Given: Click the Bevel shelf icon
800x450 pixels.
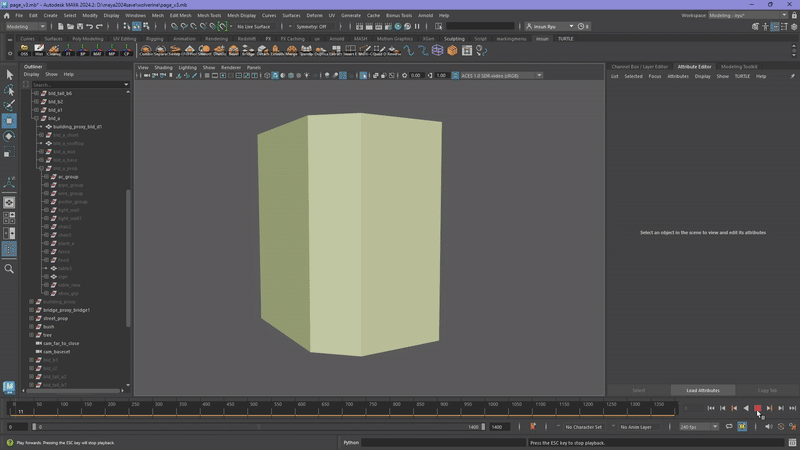Looking at the screenshot, I should coord(233,50).
